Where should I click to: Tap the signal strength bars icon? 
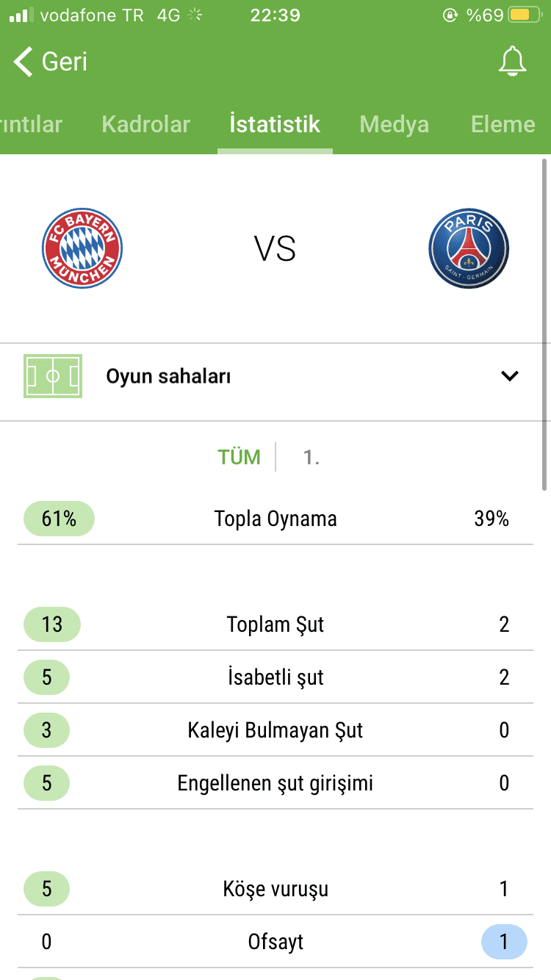pyautogui.click(x=21, y=15)
